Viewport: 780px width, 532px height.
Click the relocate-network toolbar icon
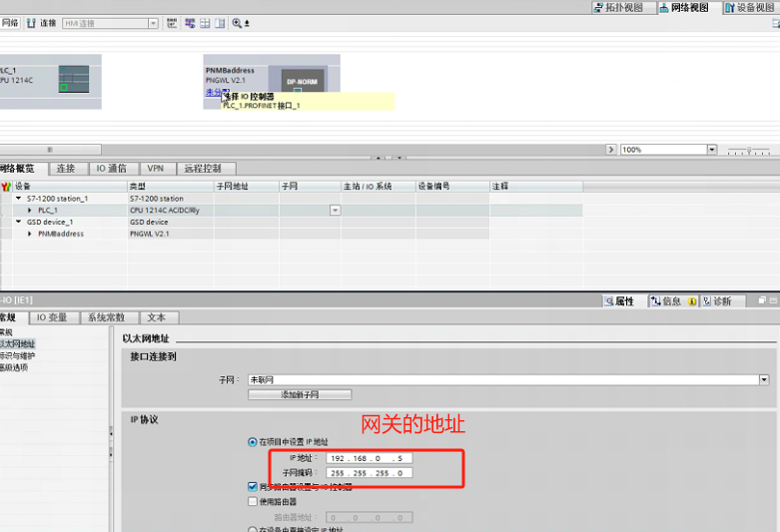pyautogui.click(x=172, y=23)
